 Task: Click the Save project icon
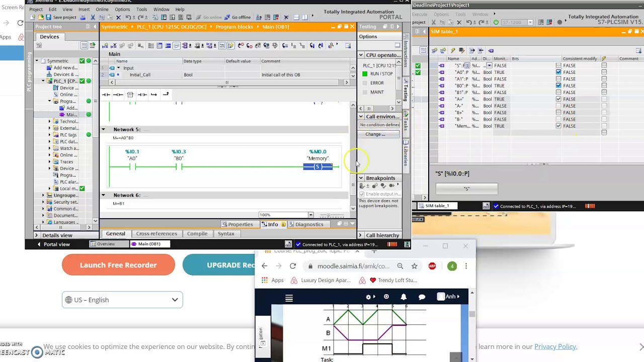click(48, 17)
